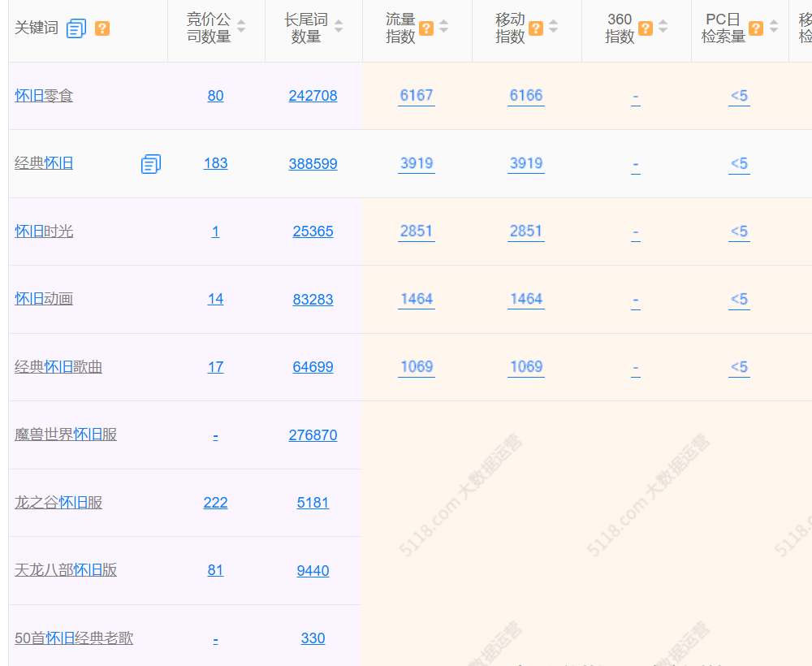
Task: Sort by 移动指数 using sort arrows
Action: pyautogui.click(x=554, y=27)
